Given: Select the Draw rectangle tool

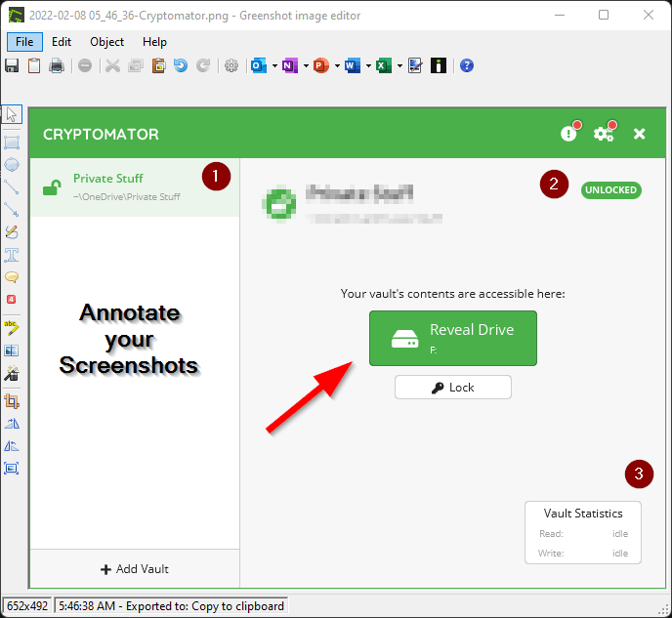Looking at the screenshot, I should tap(12, 143).
